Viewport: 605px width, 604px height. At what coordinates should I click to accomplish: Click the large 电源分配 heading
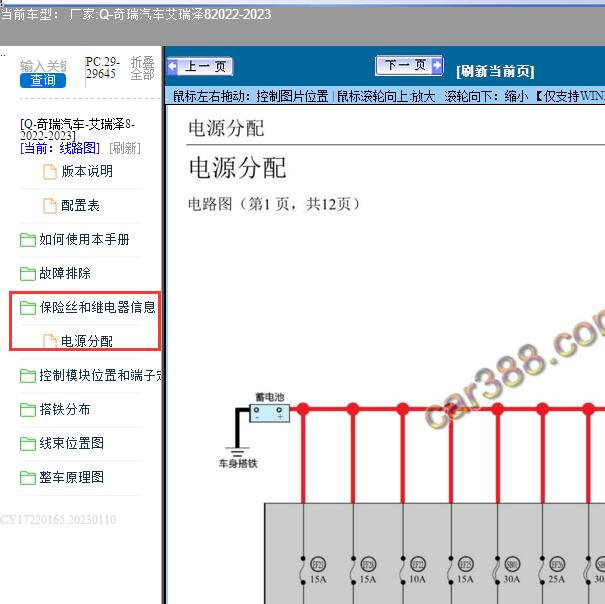click(x=238, y=168)
